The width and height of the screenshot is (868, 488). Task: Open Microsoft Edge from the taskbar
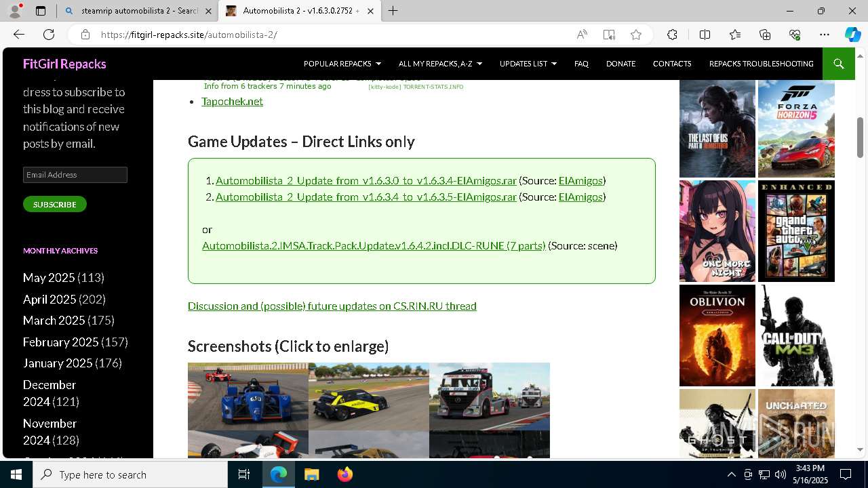coord(279,474)
